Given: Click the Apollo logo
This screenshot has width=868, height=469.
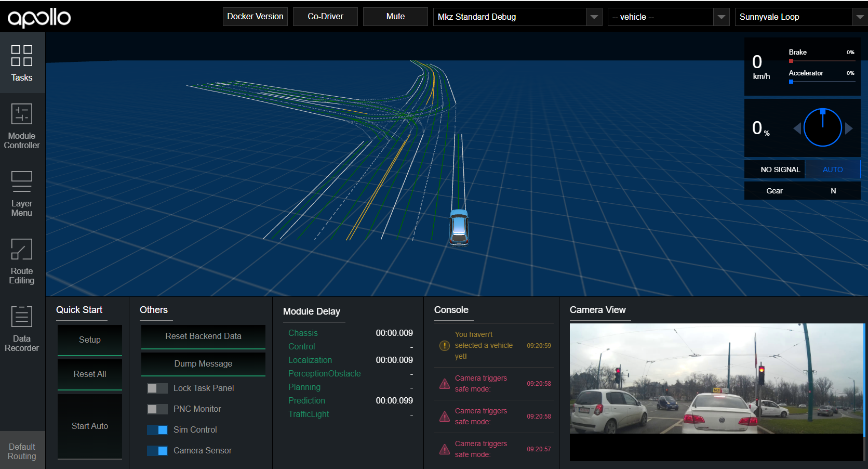Looking at the screenshot, I should [x=39, y=16].
